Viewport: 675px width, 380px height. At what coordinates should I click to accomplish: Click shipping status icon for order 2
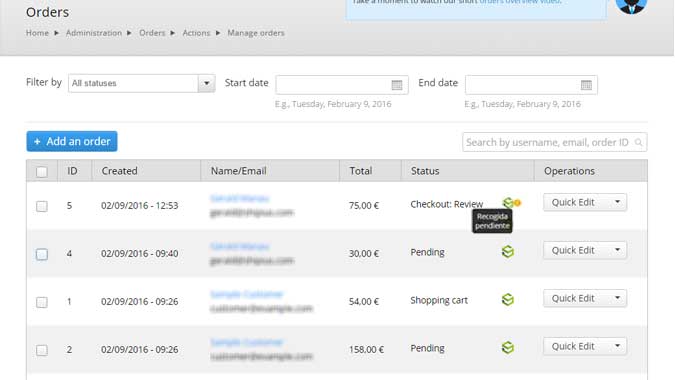point(508,348)
